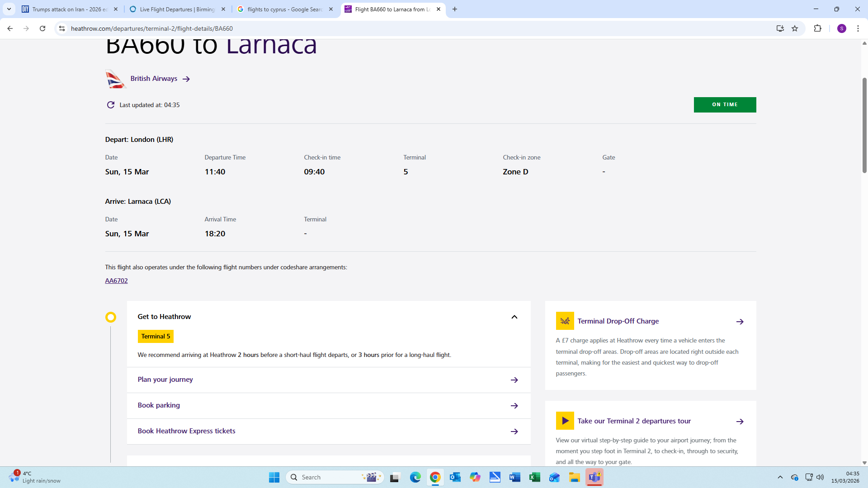Viewport: 868px width, 488px height.
Task: Reload the page with browser refresh button
Action: [42, 28]
